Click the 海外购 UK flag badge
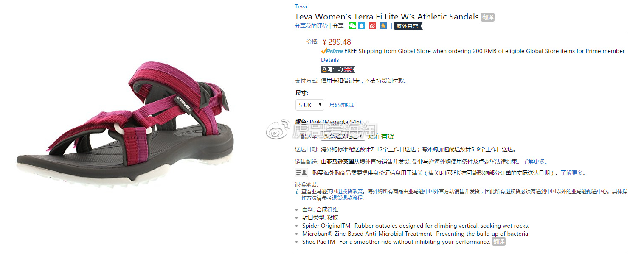Image resolution: width=644 pixels, height=259 pixels. tap(337, 69)
